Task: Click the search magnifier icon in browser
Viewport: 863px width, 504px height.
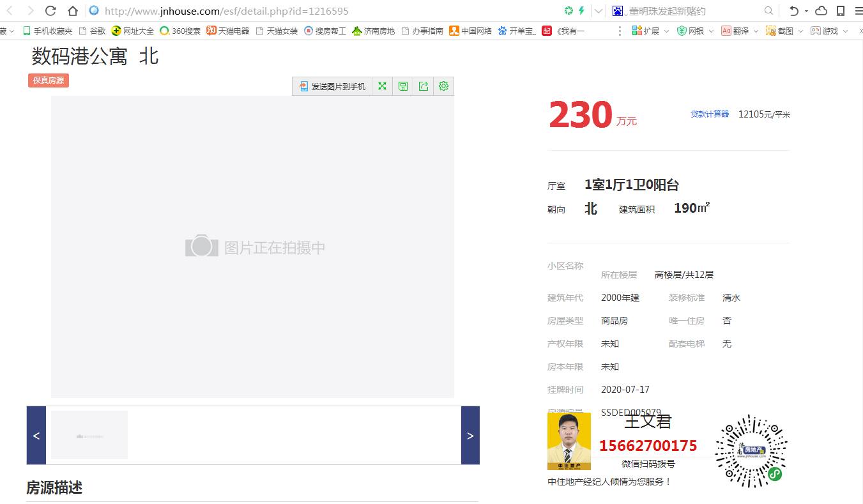Action: pyautogui.click(x=768, y=11)
